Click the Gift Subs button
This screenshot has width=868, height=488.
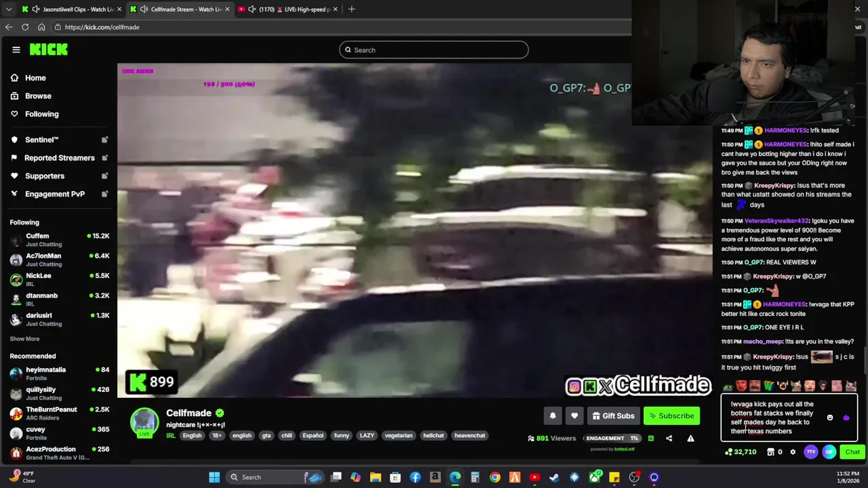coord(613,416)
